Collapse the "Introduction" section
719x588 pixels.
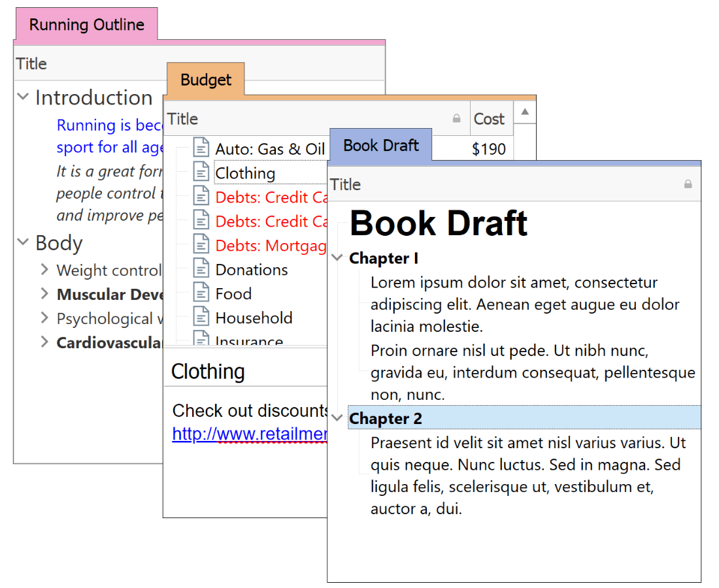[22, 97]
